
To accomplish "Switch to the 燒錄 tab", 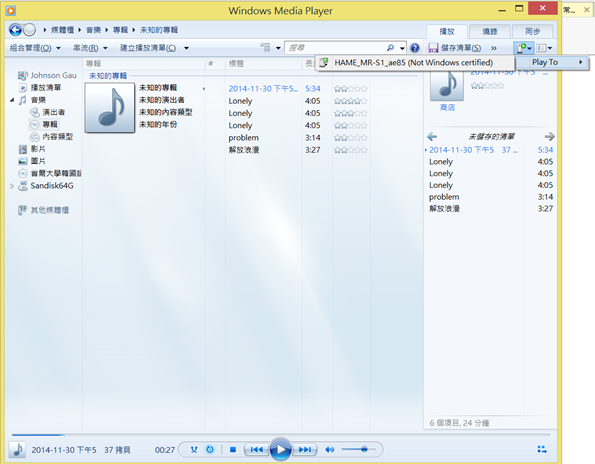I will pos(490,31).
